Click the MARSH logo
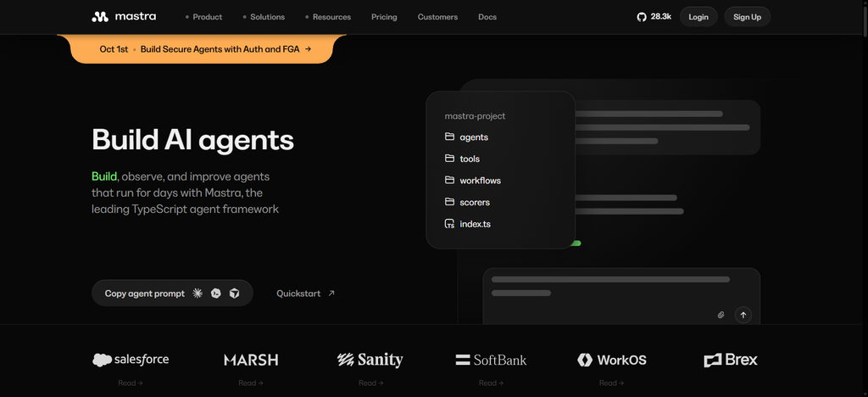868x397 pixels. [251, 360]
